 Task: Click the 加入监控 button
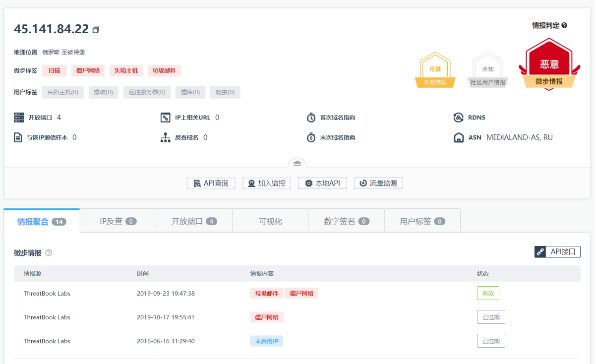266,183
